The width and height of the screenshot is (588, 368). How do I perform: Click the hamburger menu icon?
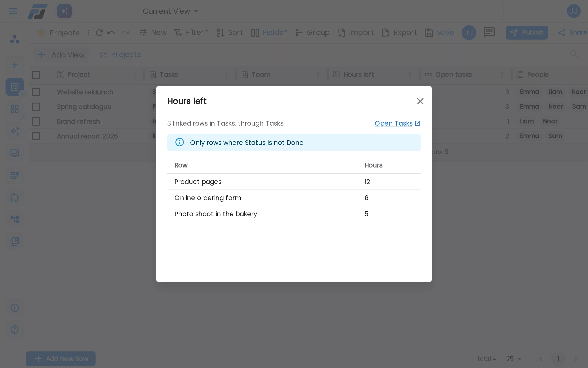tap(13, 11)
